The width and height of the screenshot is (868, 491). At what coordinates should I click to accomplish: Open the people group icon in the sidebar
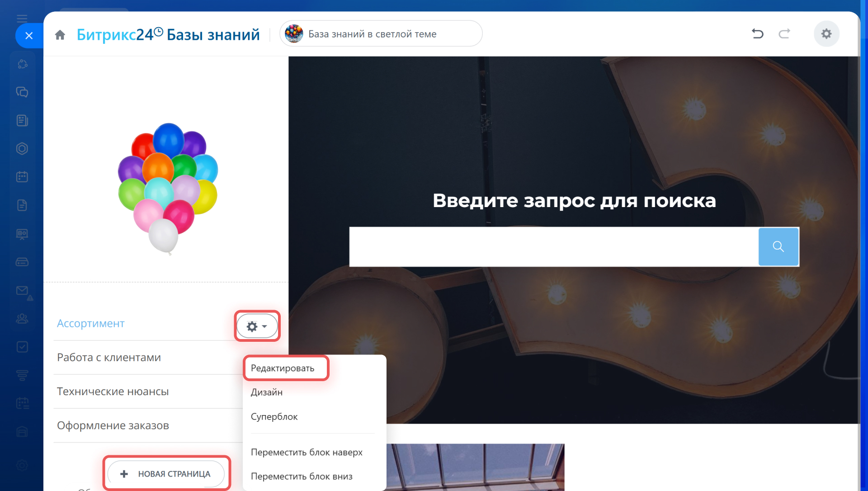22,319
